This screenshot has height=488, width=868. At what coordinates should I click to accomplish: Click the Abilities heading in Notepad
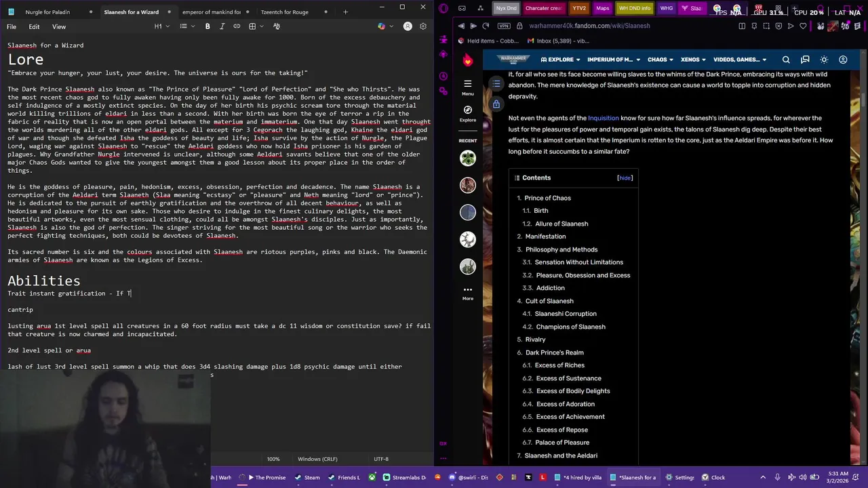(44, 281)
